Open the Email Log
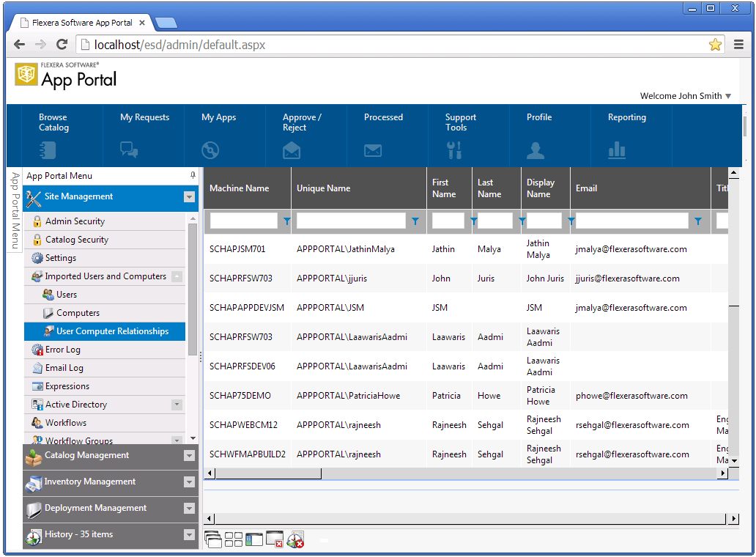Image resolution: width=756 pixels, height=557 pixels. tap(105, 368)
